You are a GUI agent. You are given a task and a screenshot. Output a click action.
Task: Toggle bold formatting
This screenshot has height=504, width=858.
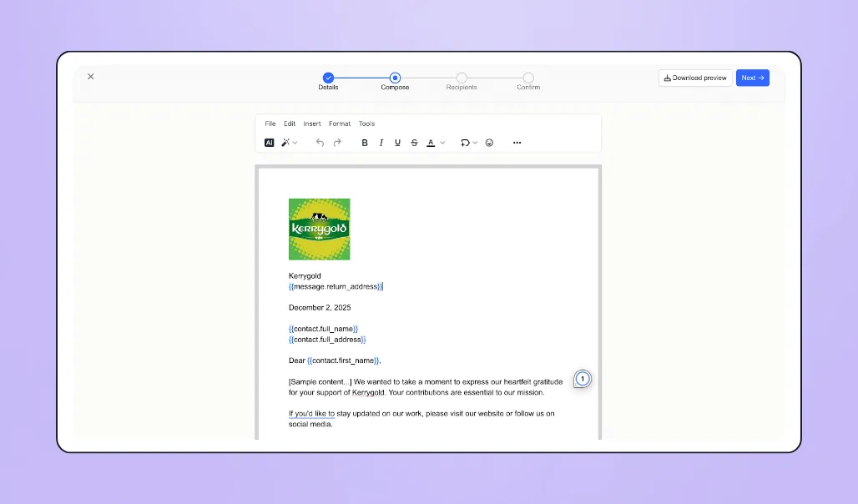tap(364, 142)
